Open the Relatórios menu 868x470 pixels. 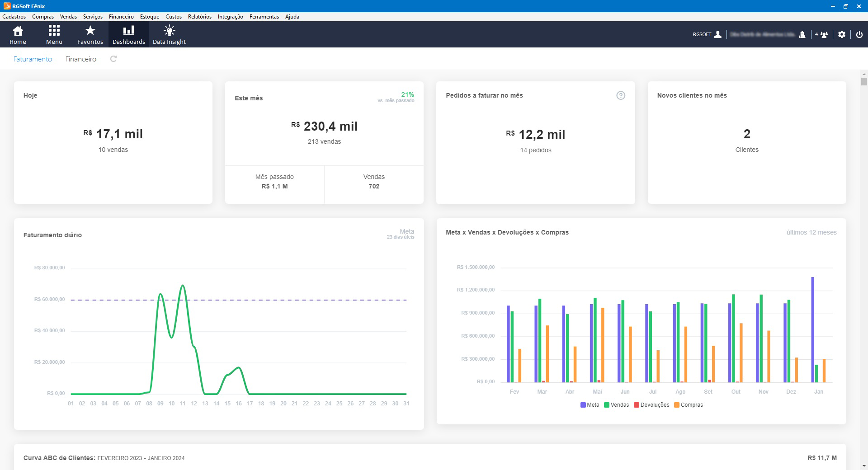click(200, 17)
